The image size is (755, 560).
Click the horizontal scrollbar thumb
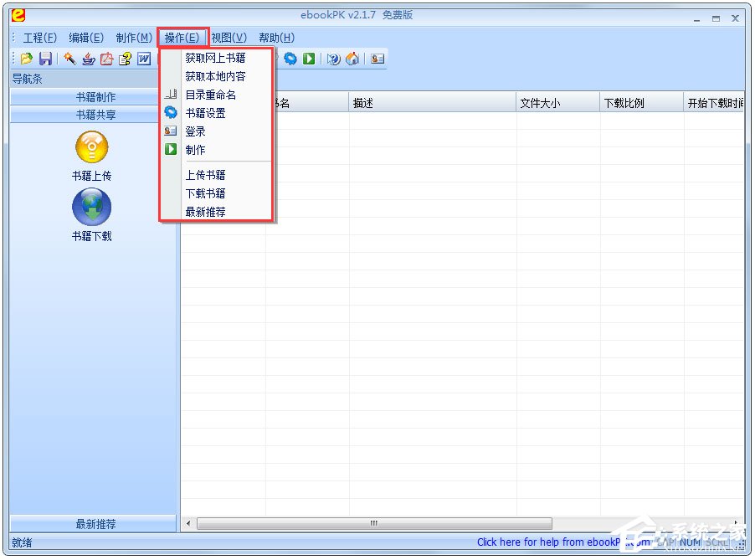click(374, 523)
